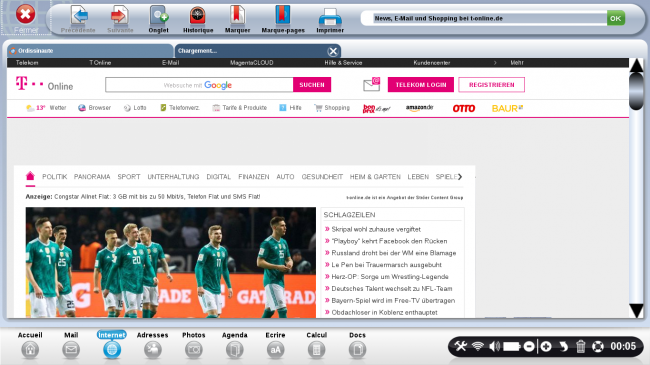The width and height of the screenshot is (650, 365).
Task: Open the Marque-pages bookmarks list
Action: tap(283, 19)
